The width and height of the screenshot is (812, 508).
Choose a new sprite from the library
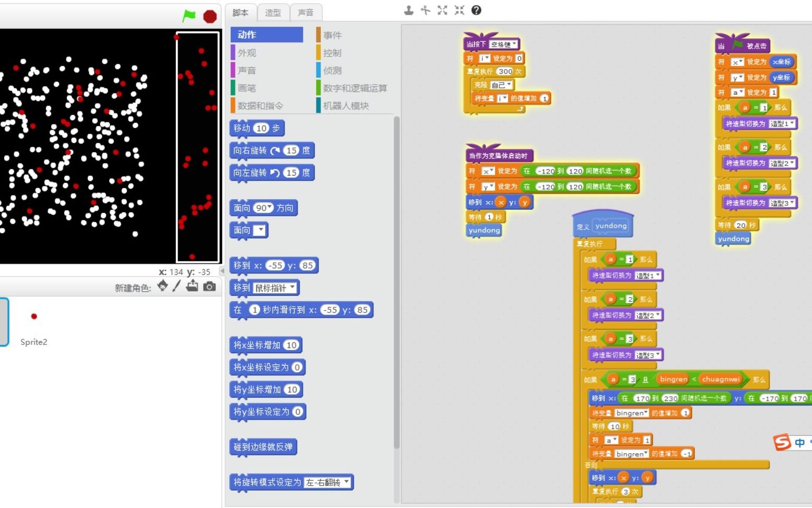163,286
